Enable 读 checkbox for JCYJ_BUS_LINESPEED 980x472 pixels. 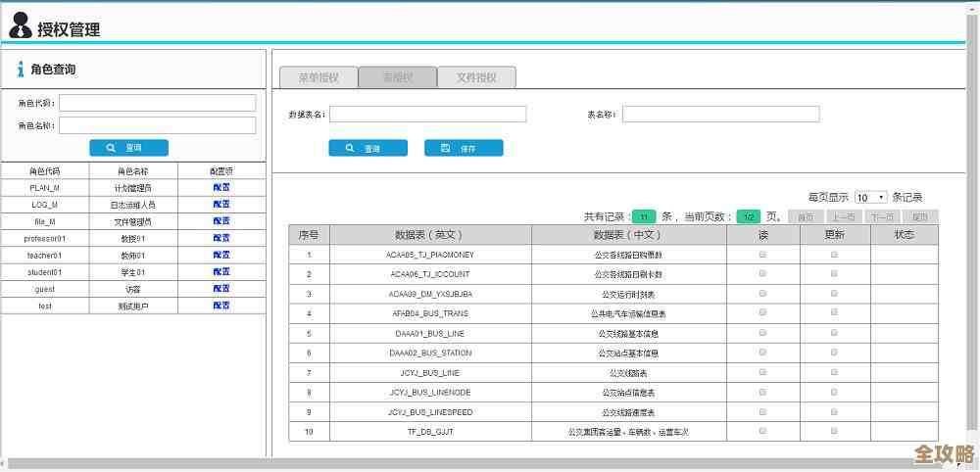click(x=762, y=411)
